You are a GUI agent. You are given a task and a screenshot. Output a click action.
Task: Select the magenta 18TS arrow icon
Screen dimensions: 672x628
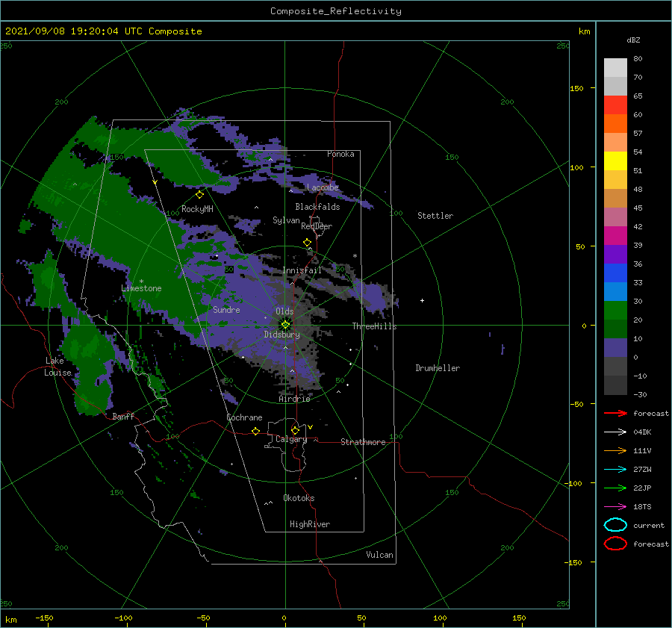point(615,507)
